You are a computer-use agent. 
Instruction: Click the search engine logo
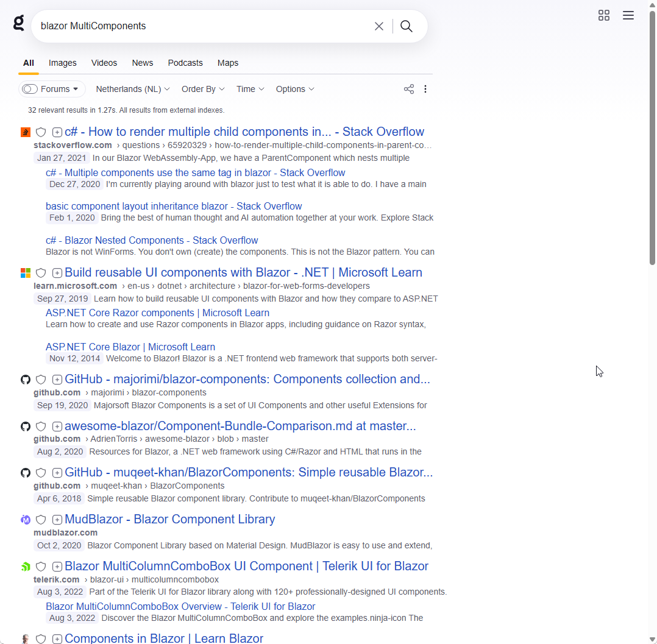coord(19,23)
